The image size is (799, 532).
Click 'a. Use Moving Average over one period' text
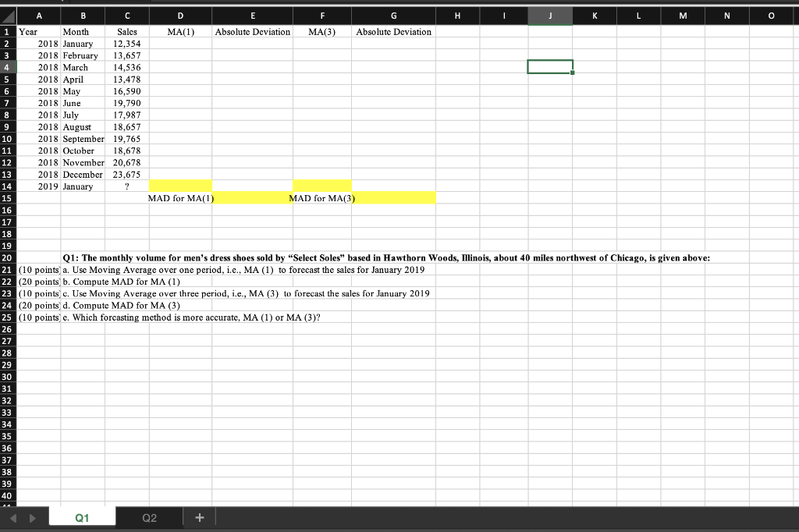coord(243,270)
